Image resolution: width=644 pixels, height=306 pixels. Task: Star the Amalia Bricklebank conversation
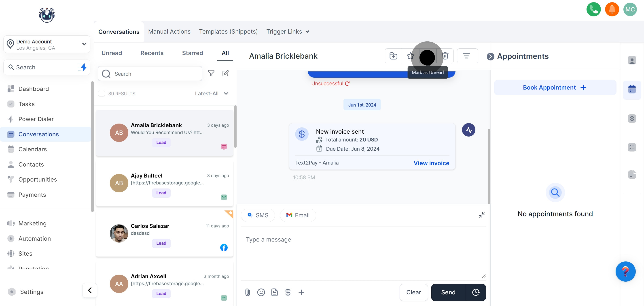(410, 56)
